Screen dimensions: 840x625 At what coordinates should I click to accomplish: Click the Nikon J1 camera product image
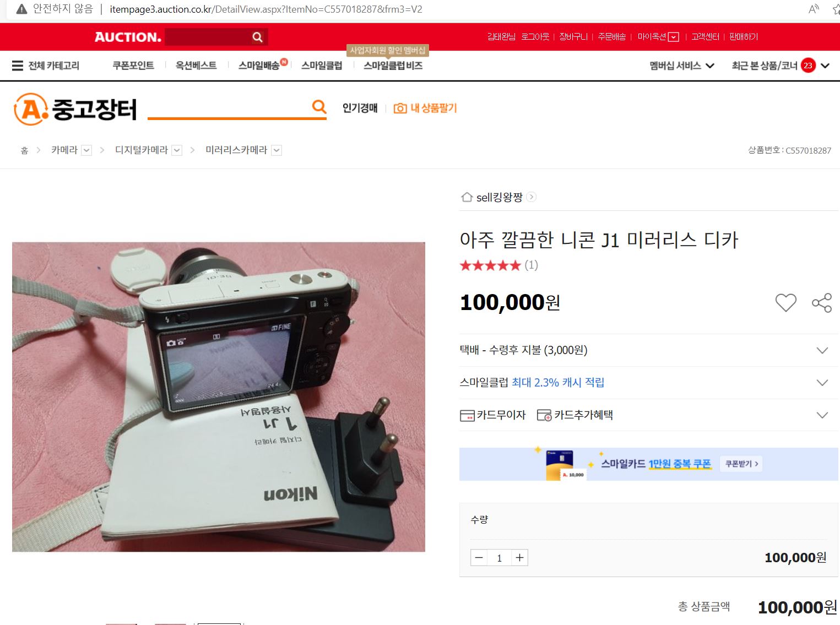[219, 396]
